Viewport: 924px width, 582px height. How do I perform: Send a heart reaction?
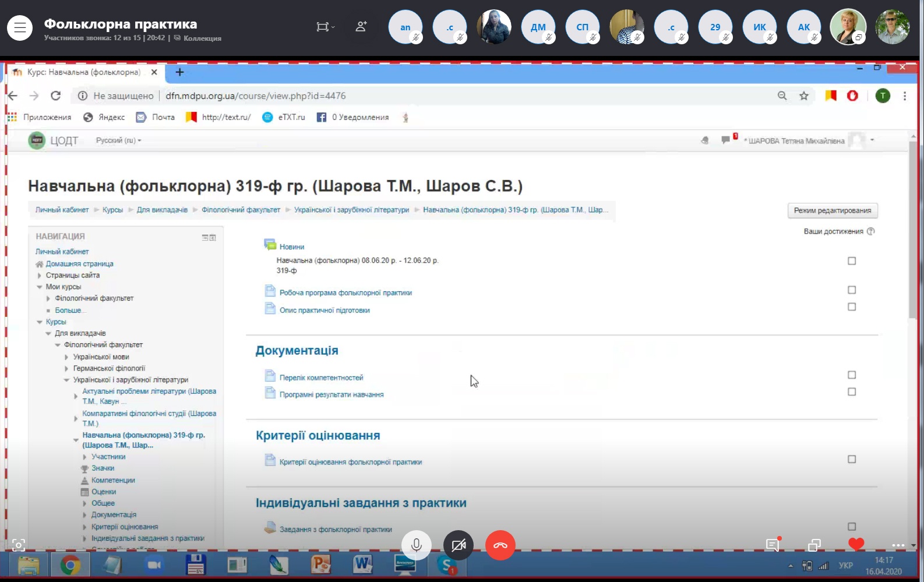pos(856,545)
